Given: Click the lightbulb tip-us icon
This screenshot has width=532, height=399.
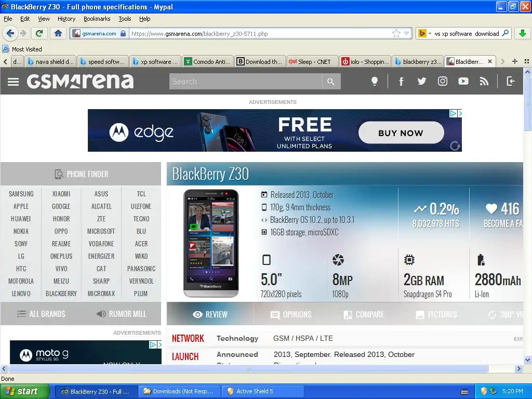Looking at the screenshot, I should point(374,81).
